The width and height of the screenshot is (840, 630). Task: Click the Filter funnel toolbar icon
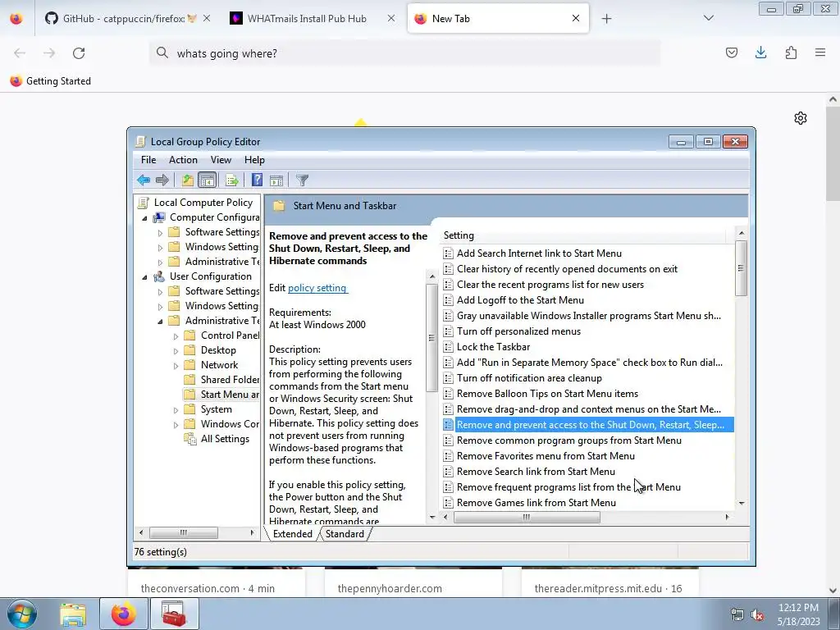pyautogui.click(x=302, y=180)
